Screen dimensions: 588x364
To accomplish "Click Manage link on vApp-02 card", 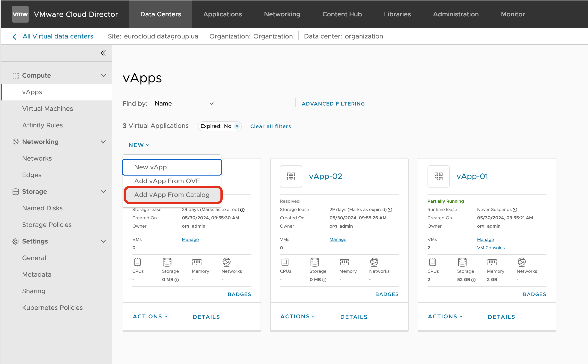I will pyautogui.click(x=338, y=240).
